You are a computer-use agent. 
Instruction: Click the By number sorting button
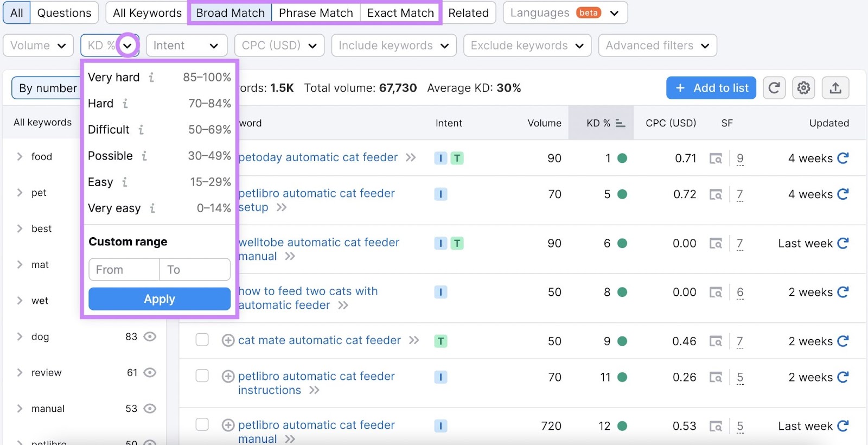pos(47,88)
